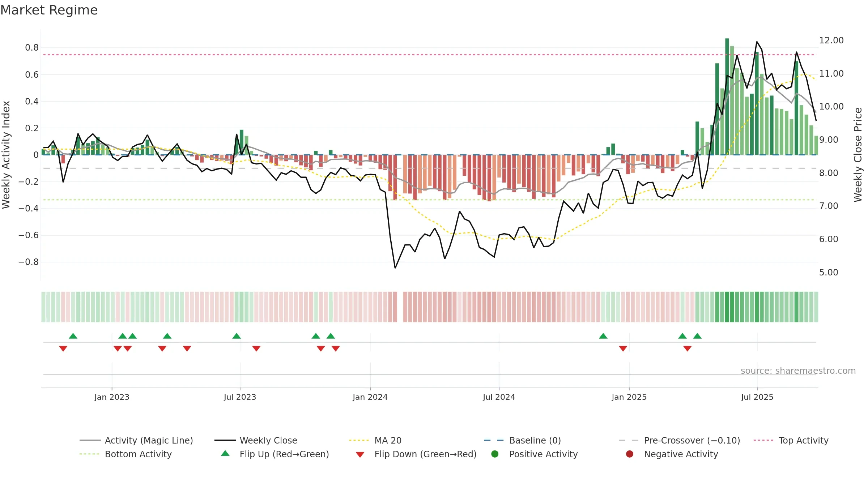Select red flip-down marker just before Jan 2025
868x488 pixels.
tap(623, 348)
